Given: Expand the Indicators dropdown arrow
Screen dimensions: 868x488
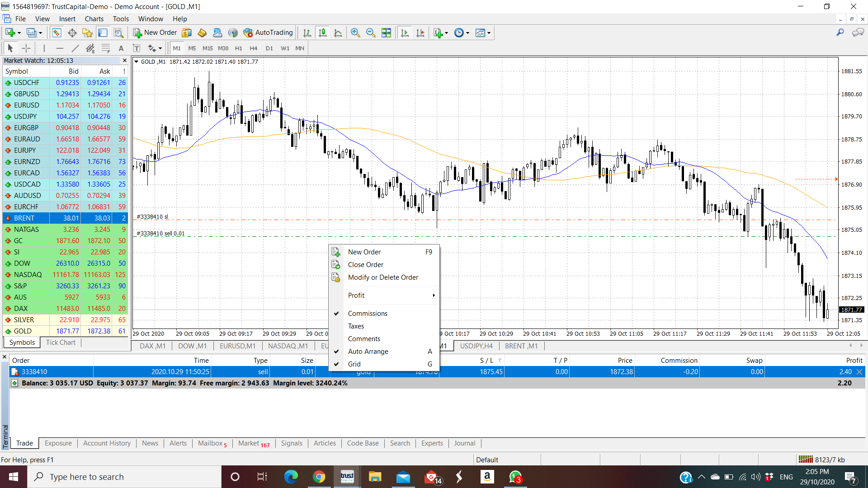Looking at the screenshot, I should coord(446,33).
